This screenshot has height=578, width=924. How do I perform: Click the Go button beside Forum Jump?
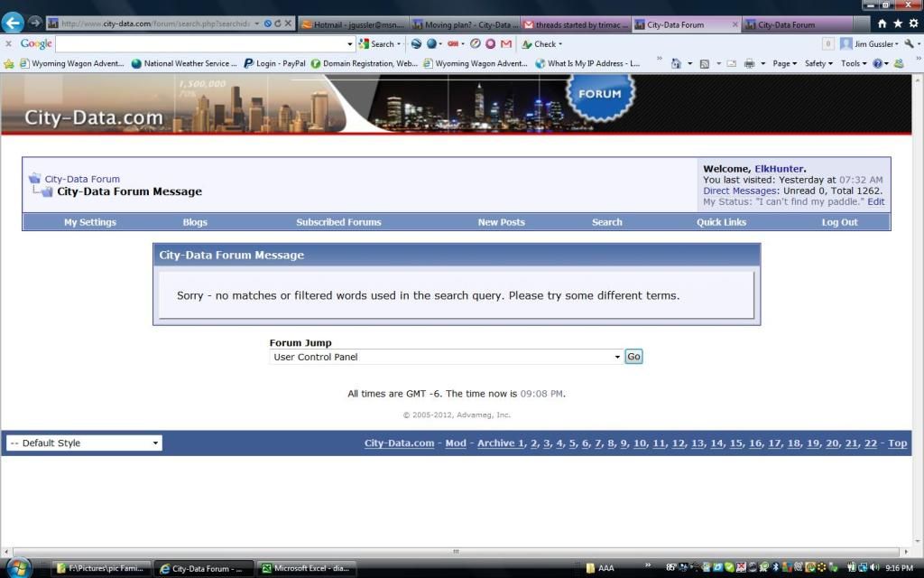[633, 357]
